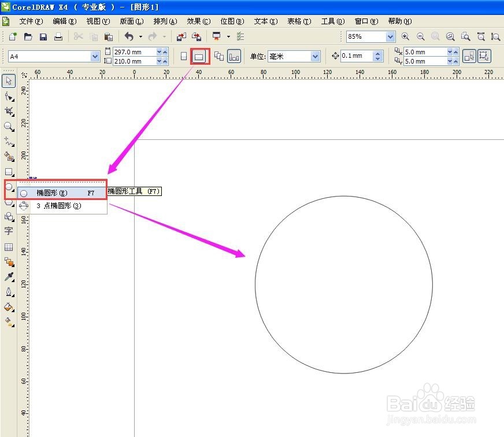Increase nudge offset 0.1 mm
Screen dimensions: 504x437
pos(377,53)
